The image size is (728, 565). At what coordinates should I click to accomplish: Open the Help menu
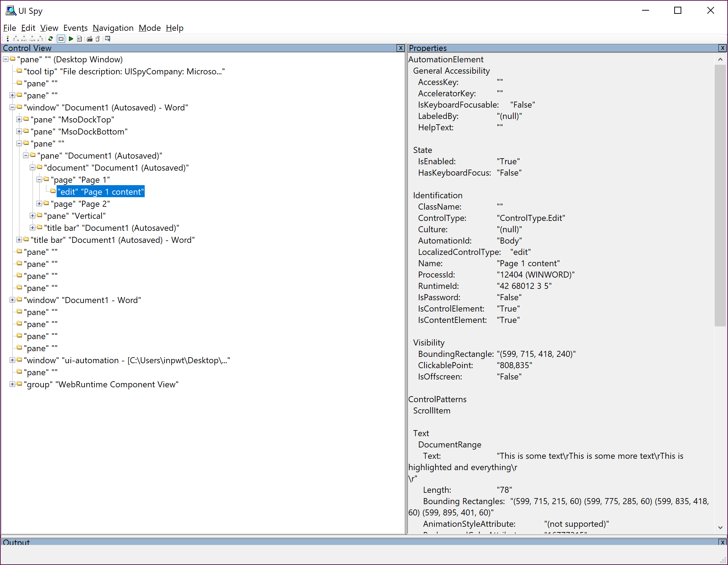(175, 28)
